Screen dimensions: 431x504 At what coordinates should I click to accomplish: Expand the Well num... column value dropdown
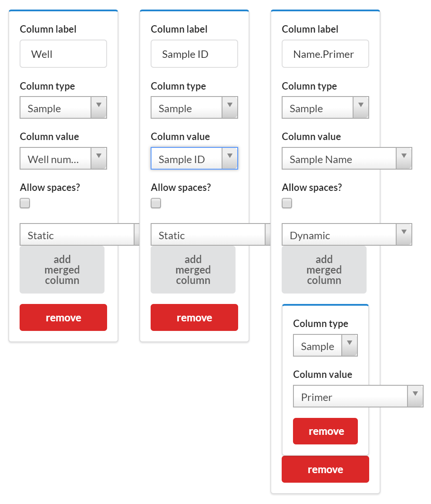click(x=63, y=159)
